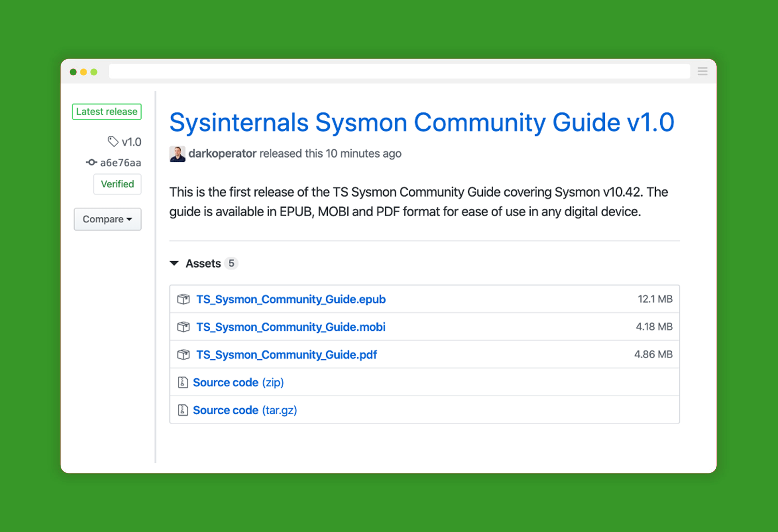778x532 pixels.
Task: Click the yellow minimize window dot
Action: (84, 72)
